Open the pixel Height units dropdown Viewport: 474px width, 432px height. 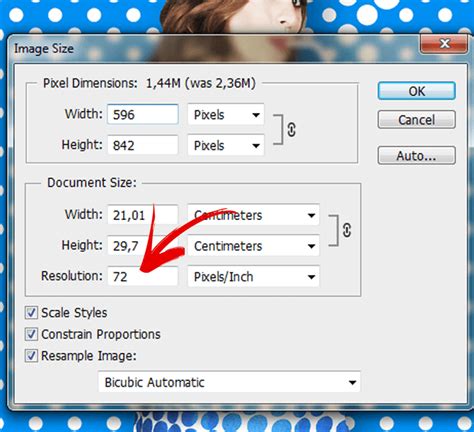(226, 145)
